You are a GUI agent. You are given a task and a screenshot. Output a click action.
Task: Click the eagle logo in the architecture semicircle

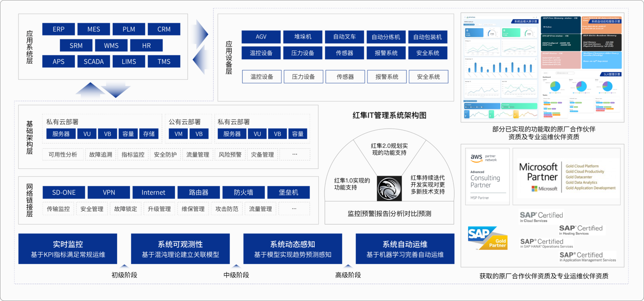[389, 188]
